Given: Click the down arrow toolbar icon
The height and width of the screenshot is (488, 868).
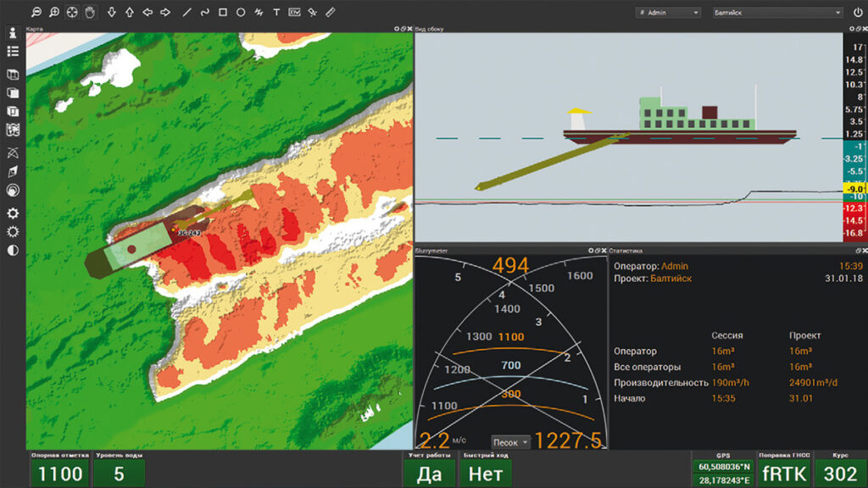Looking at the screenshot, I should coord(111,12).
